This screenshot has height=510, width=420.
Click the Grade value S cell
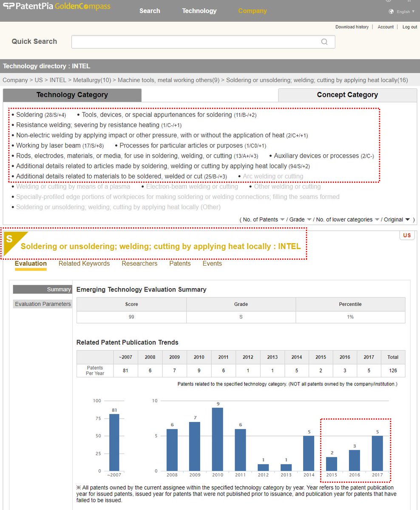coord(241,317)
